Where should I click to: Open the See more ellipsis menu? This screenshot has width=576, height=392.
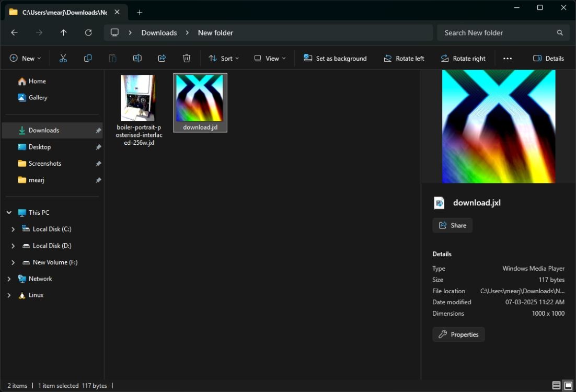(507, 58)
